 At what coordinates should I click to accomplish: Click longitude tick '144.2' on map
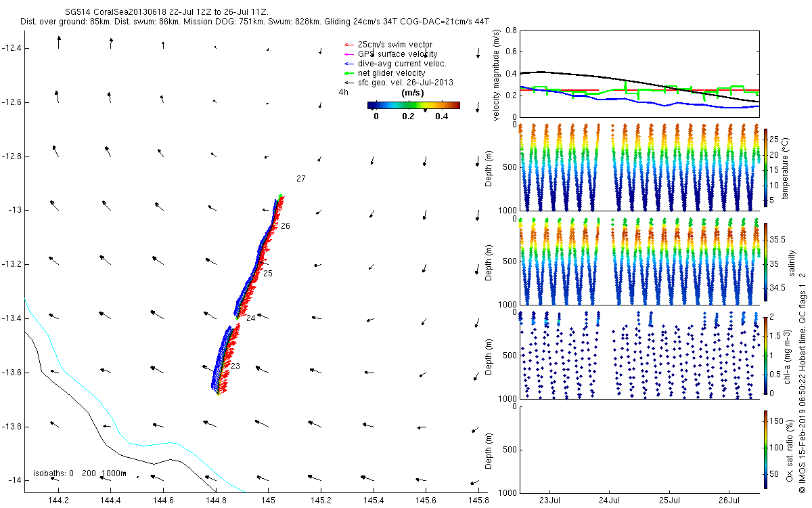click(58, 501)
